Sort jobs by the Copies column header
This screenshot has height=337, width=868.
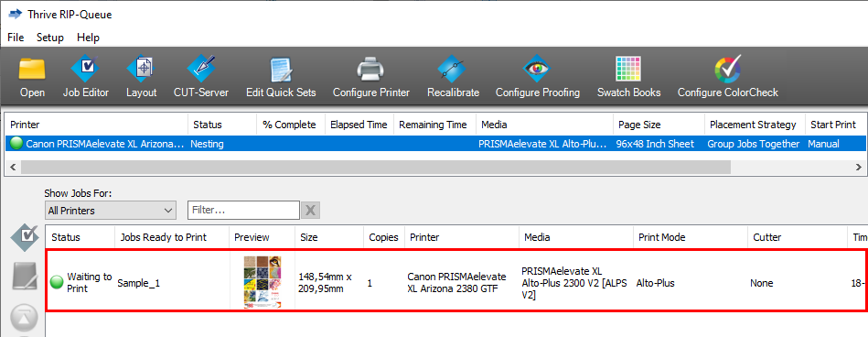coord(383,237)
